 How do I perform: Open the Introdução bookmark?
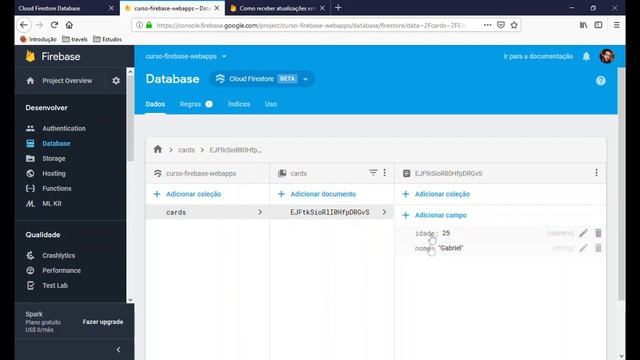[x=38, y=39]
